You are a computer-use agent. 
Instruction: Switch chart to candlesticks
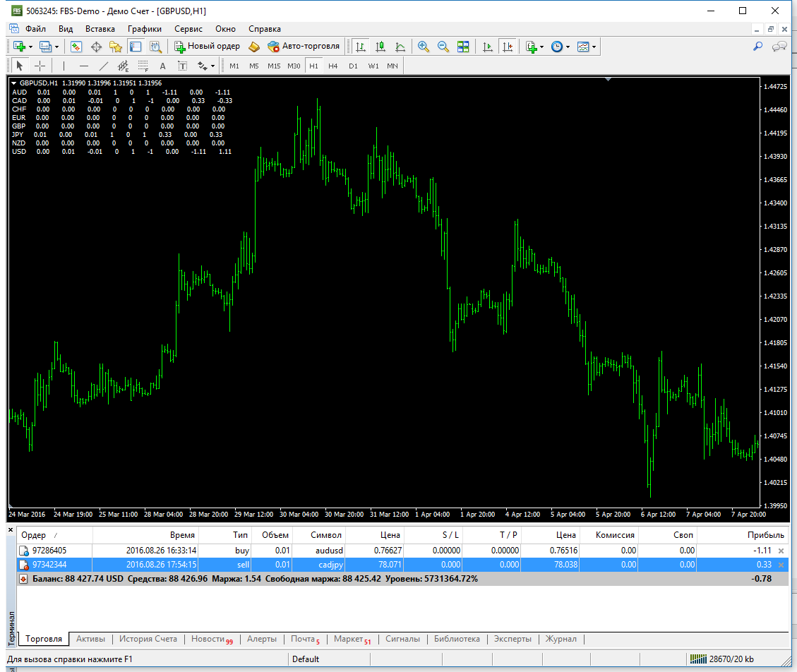click(x=380, y=47)
